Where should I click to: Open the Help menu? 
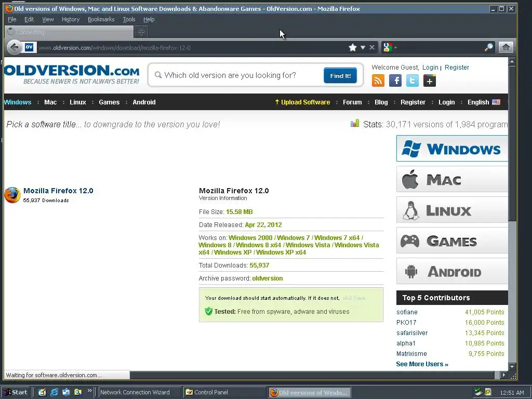tap(149, 19)
